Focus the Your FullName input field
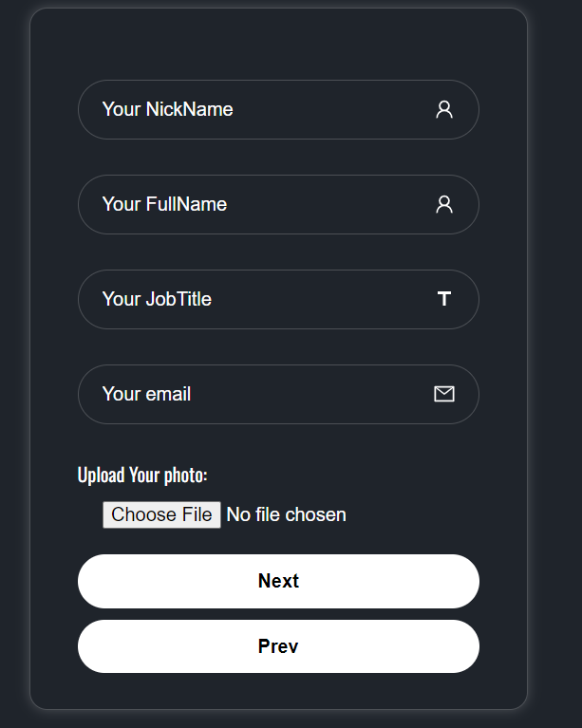The height and width of the screenshot is (728, 582). 313,204
